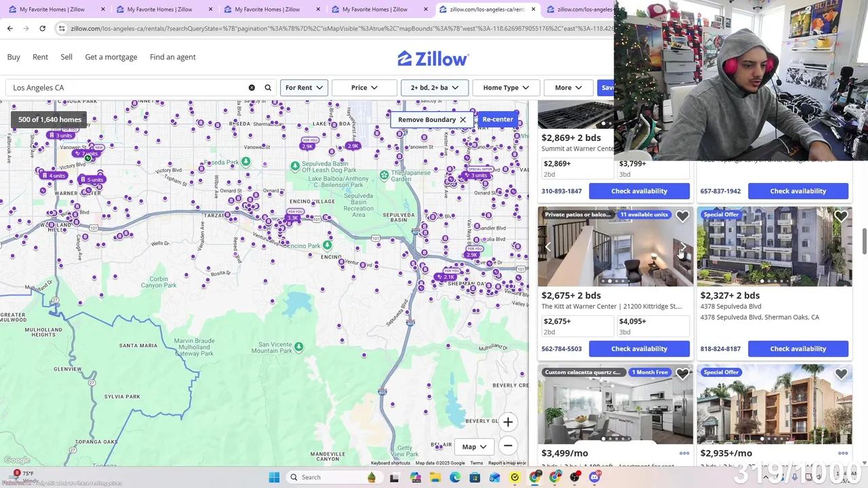
Task: Heart the $2,935/mo listing
Action: [x=841, y=374]
